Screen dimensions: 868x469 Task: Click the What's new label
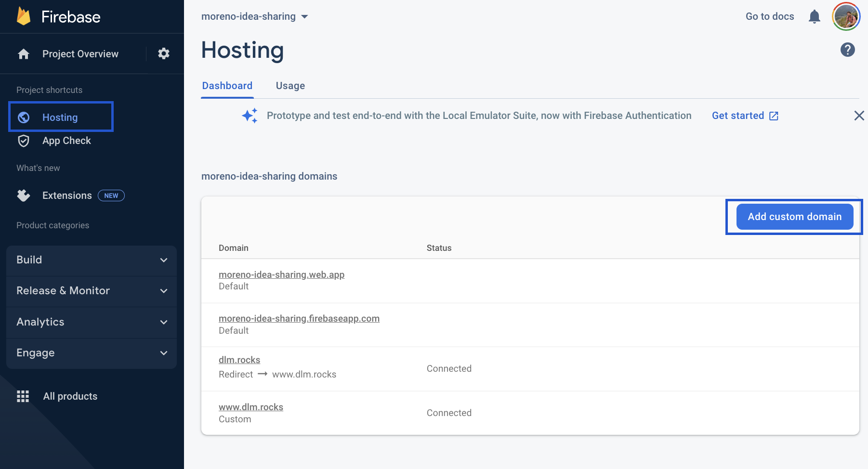point(39,168)
